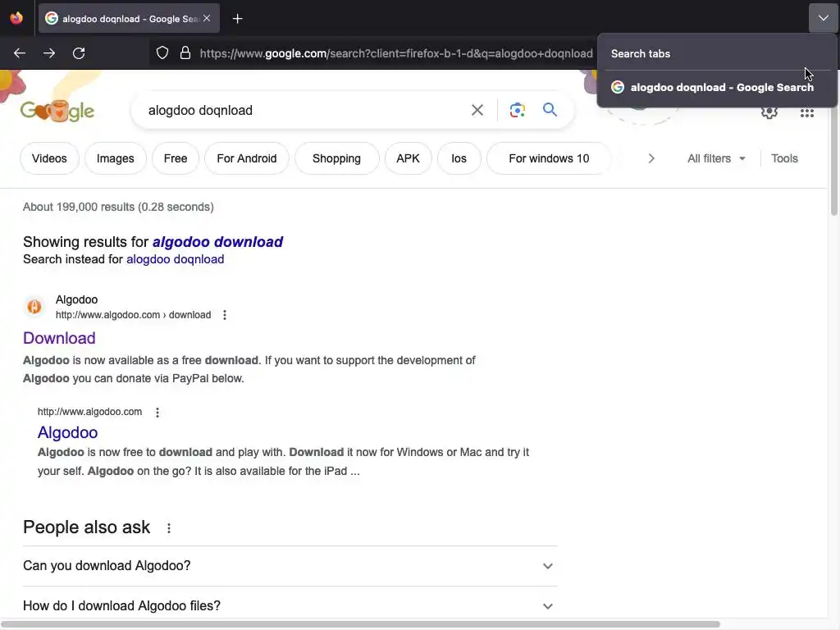The width and height of the screenshot is (840, 630).
Task: Filter results by Videos
Action: 49,158
